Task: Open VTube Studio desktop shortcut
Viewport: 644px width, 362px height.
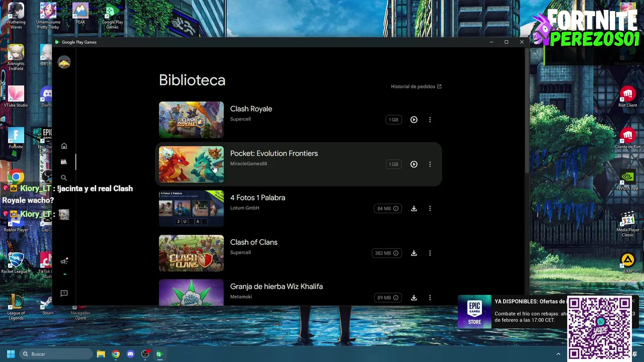Action: coord(16,97)
